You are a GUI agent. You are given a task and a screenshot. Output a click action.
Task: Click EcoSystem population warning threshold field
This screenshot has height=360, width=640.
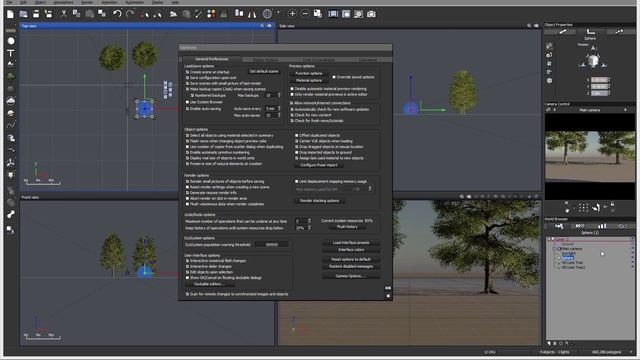tap(271, 244)
